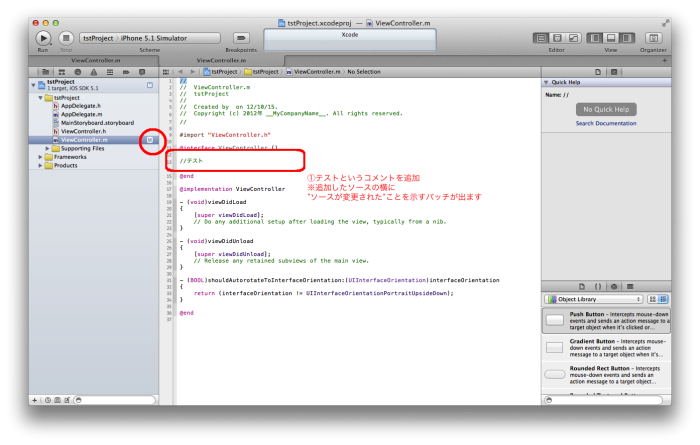Click tstProject project in jump bar
Viewport: 700px width, 445px height.
pos(221,71)
